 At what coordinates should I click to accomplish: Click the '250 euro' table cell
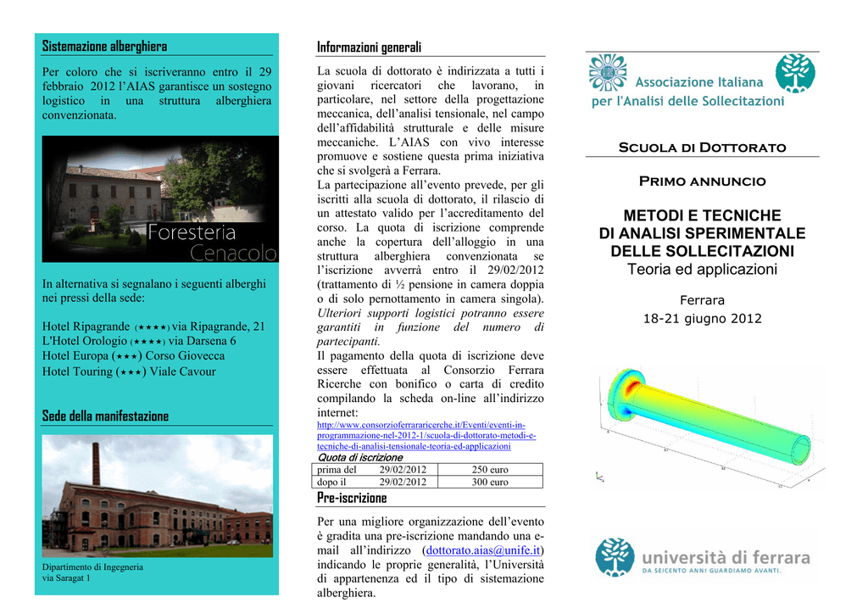pos(490,470)
